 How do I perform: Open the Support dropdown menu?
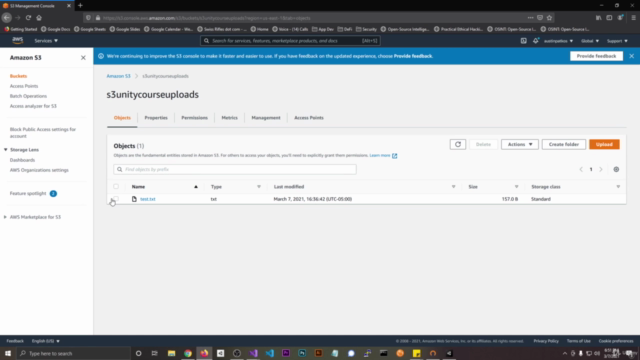click(617, 41)
